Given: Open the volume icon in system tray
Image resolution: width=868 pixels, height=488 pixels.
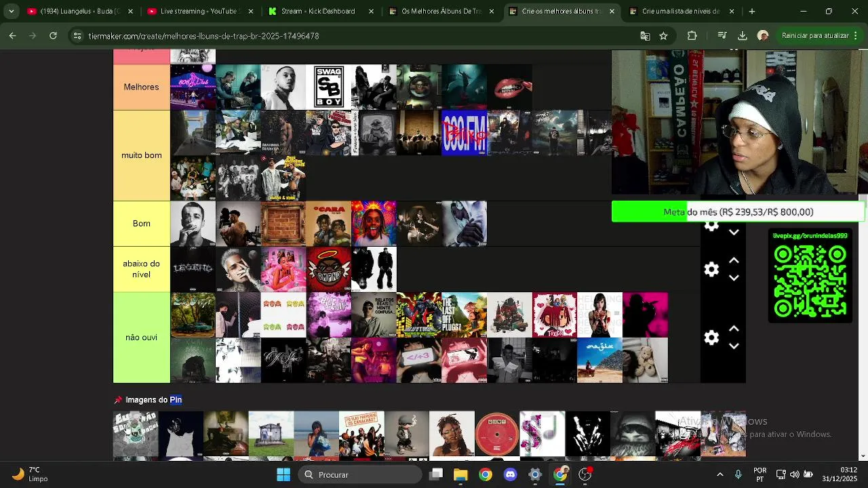Looking at the screenshot, I should (x=794, y=474).
